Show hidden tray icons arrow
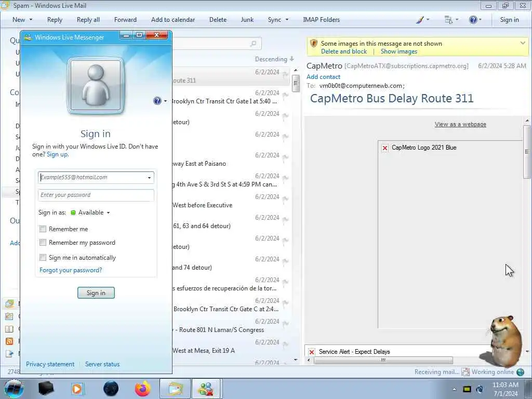 pos(454,389)
